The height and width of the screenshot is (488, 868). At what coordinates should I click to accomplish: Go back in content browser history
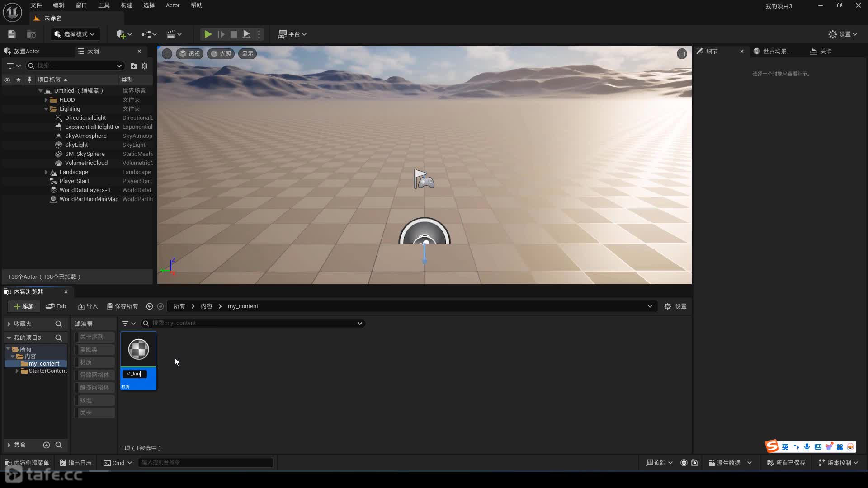(150, 306)
